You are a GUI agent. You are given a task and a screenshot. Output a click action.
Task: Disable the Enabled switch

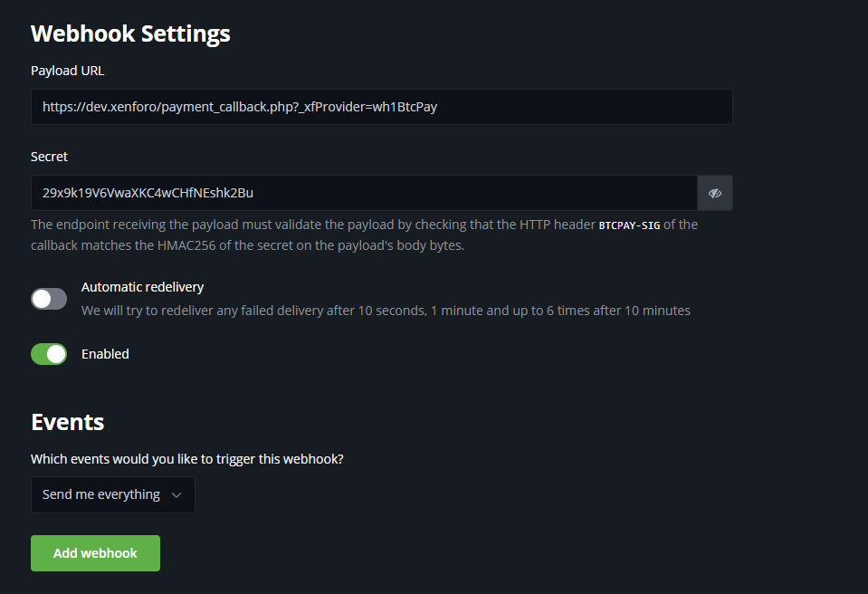pyautogui.click(x=49, y=354)
